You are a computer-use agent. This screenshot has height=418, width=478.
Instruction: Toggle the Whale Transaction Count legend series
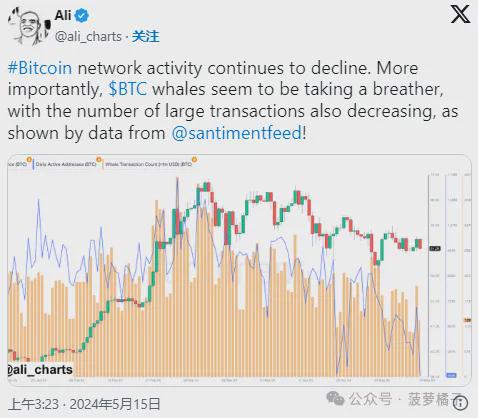[x=148, y=164]
